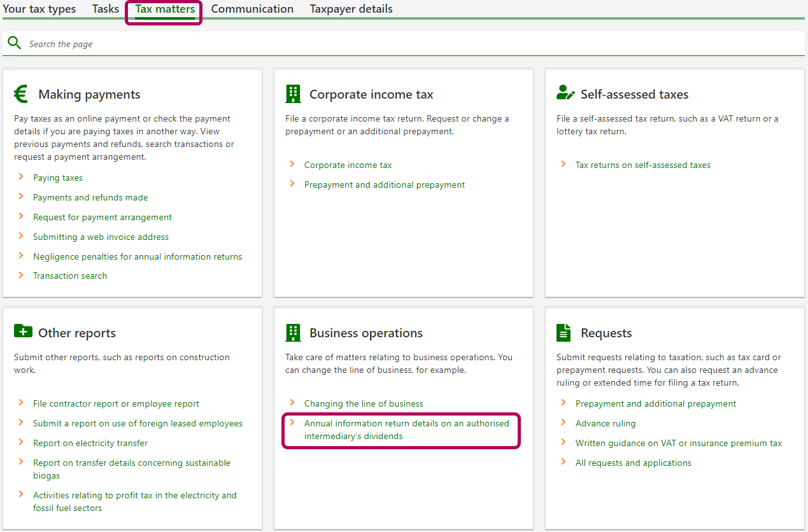
Task: Go to the Taxpayer details tab
Action: [351, 9]
